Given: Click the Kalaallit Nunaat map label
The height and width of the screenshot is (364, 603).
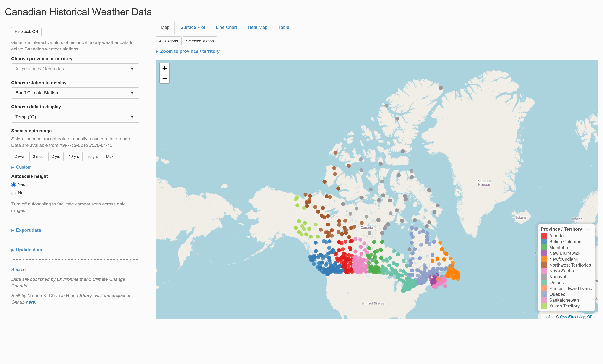Looking at the screenshot, I should coord(484,183).
